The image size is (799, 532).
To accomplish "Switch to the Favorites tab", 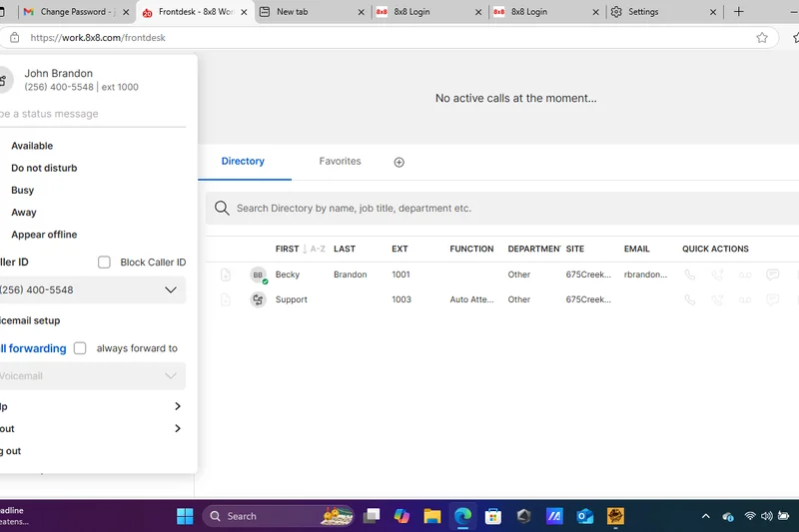I will click(340, 161).
